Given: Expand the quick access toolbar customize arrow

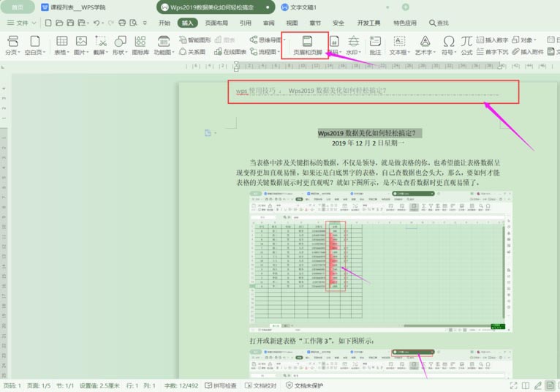Looking at the screenshot, I should pyautogui.click(x=145, y=23).
